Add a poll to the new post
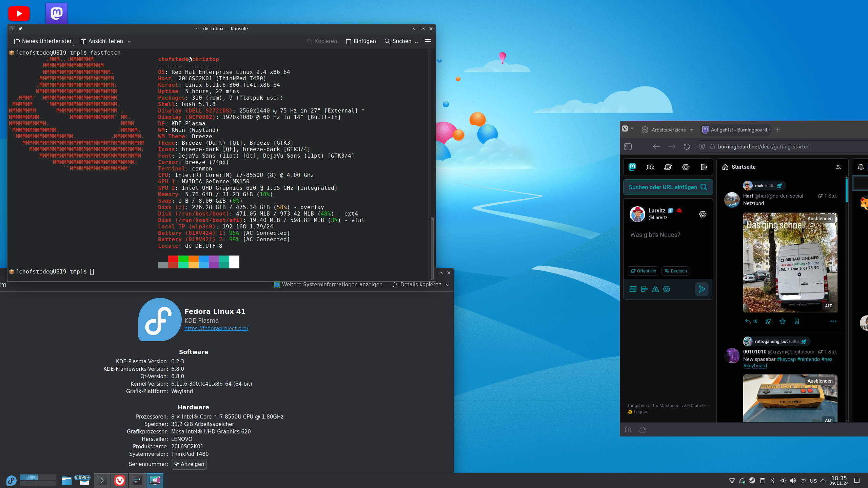The image size is (868, 488). coord(644,289)
